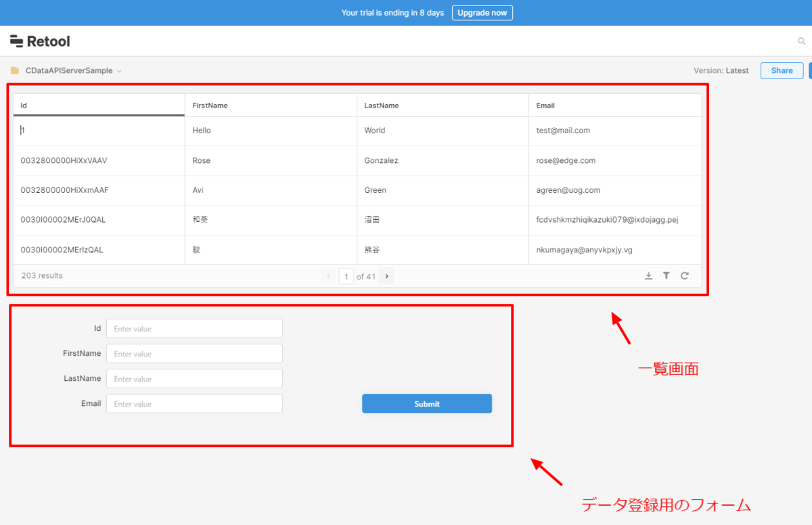Select LastName cell Gonzalez
The image size is (812, 525).
[x=443, y=160]
